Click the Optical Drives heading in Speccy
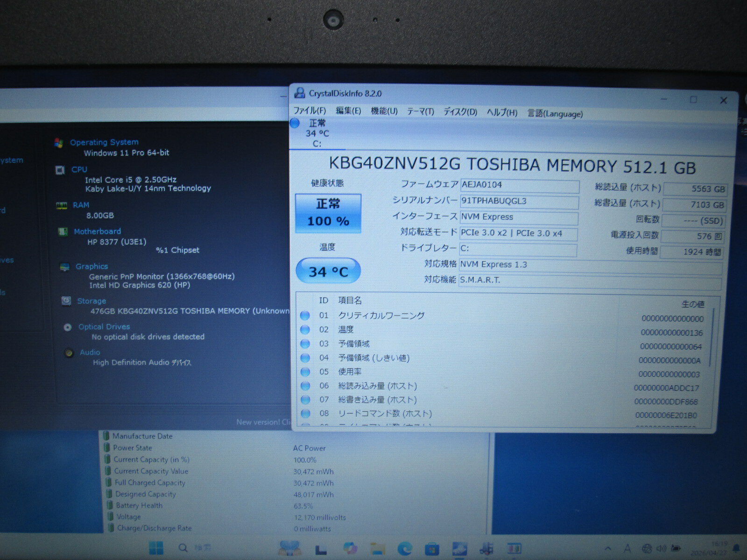Image resolution: width=747 pixels, height=560 pixels. [104, 327]
